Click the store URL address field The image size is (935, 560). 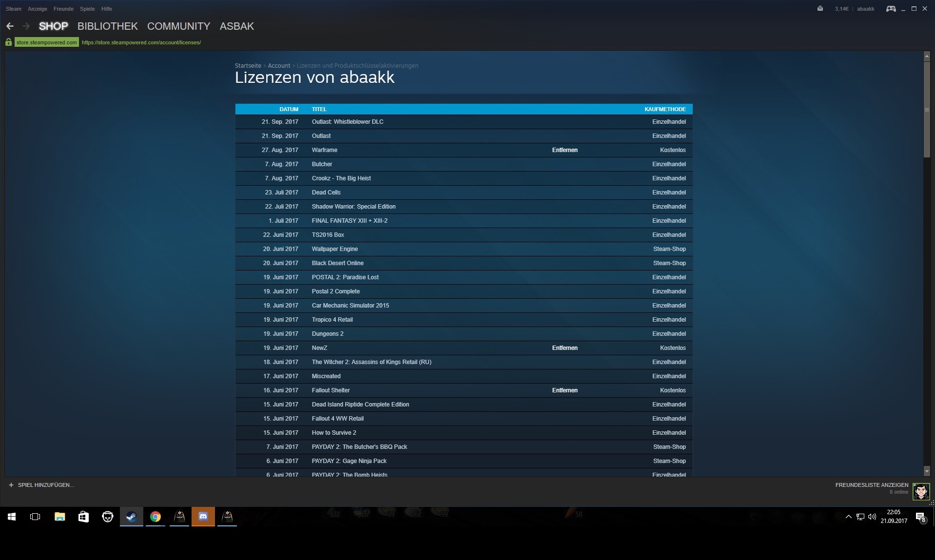point(141,42)
